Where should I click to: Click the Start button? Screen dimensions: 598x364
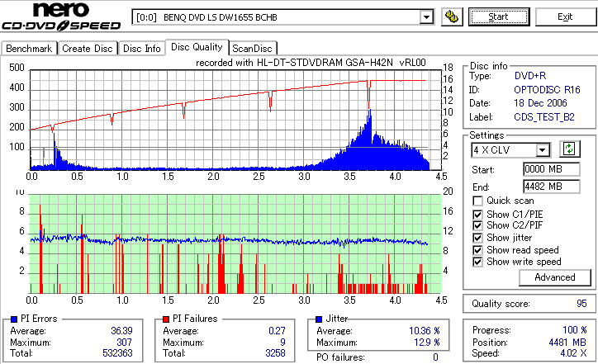(499, 17)
